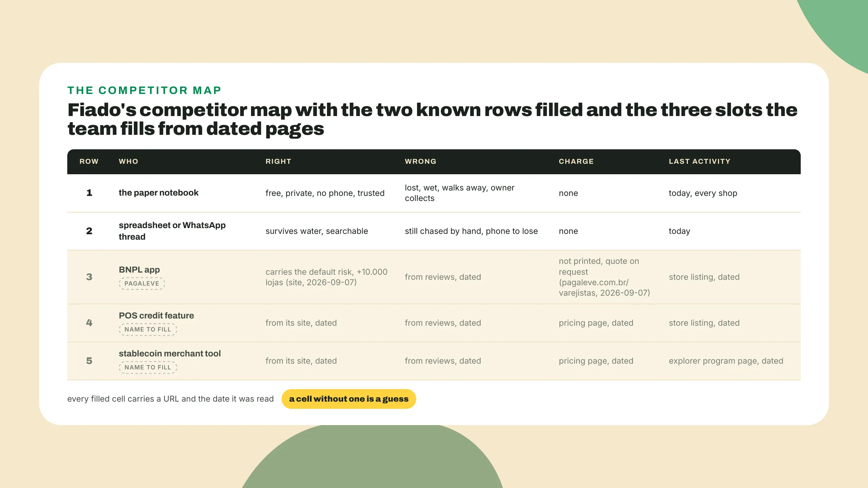Click the WRONG column header

point(420,162)
